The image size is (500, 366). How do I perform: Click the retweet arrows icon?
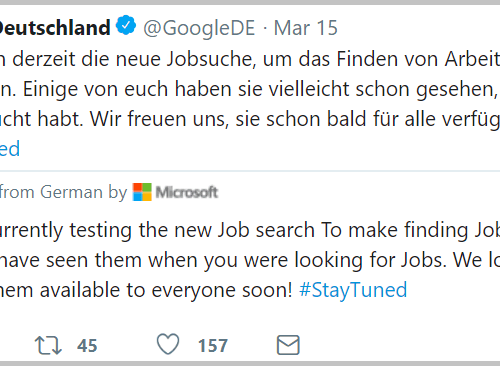tap(48, 345)
